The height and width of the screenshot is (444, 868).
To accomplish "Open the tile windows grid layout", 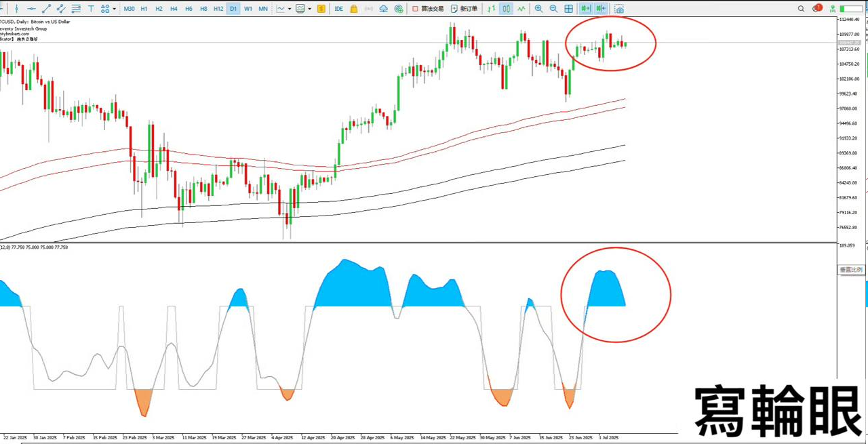I will [568, 9].
